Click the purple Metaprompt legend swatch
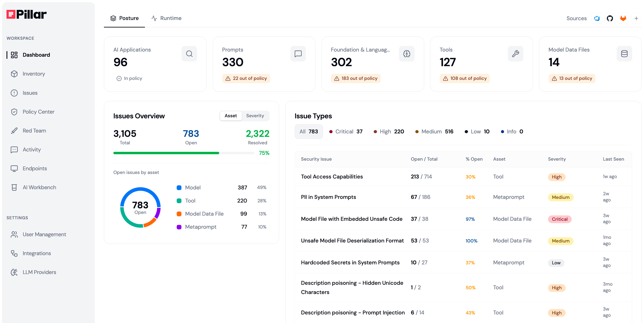The width and height of the screenshot is (644, 323). (179, 227)
